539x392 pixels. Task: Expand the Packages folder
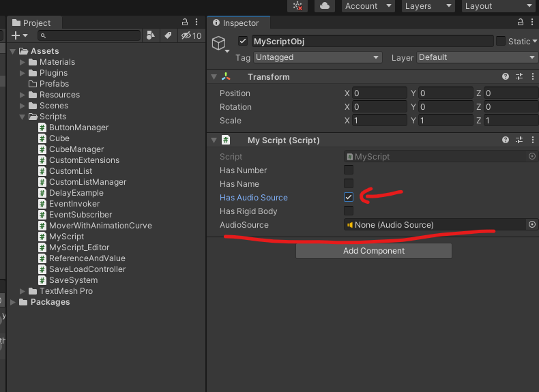pyautogui.click(x=13, y=302)
